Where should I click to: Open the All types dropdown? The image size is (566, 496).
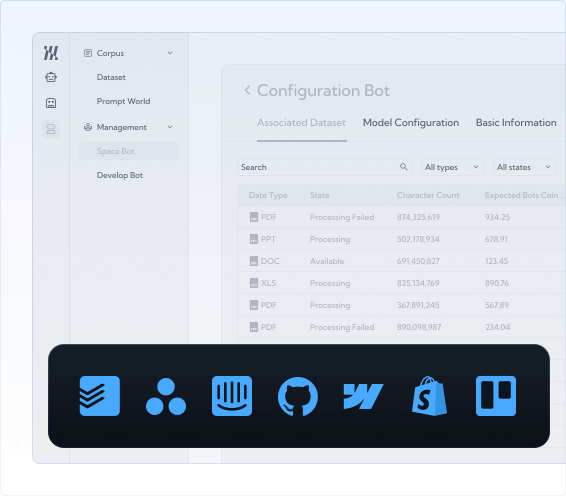[453, 167]
